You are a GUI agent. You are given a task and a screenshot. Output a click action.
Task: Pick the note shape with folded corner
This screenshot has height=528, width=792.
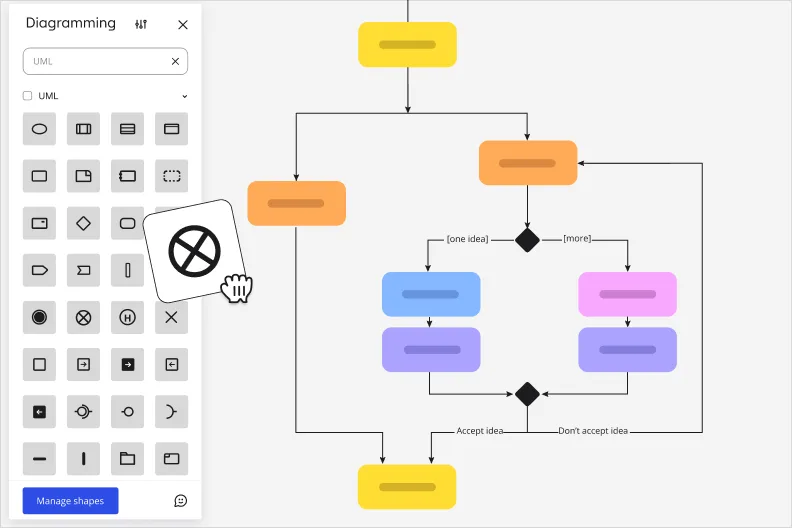tap(84, 176)
